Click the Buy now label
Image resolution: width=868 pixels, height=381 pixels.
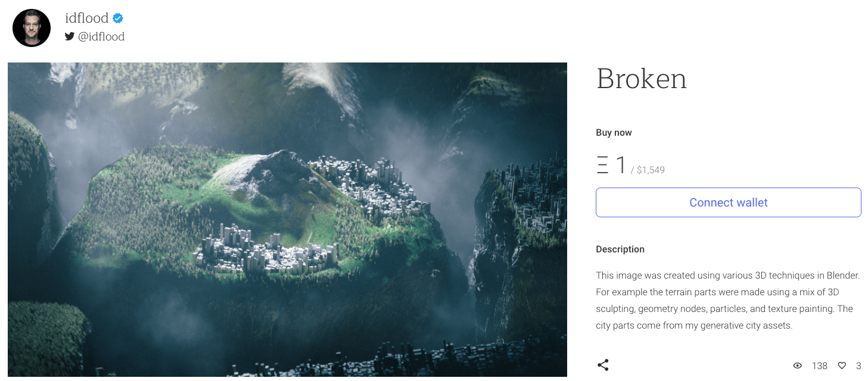point(614,133)
